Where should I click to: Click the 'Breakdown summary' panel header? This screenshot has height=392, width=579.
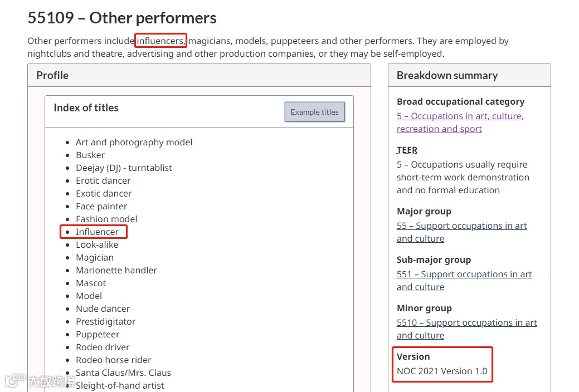[447, 76]
